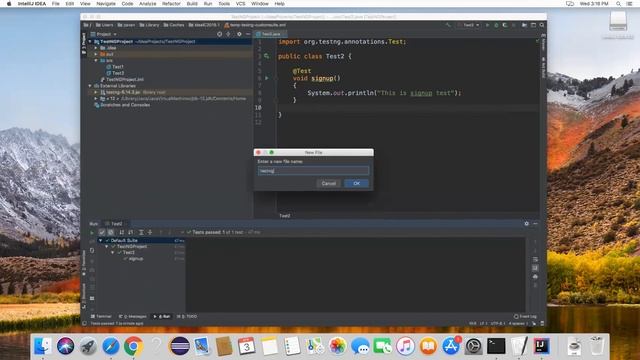Open the vertical Project tool window stripe
This screenshot has width=640, height=360.
(84, 43)
